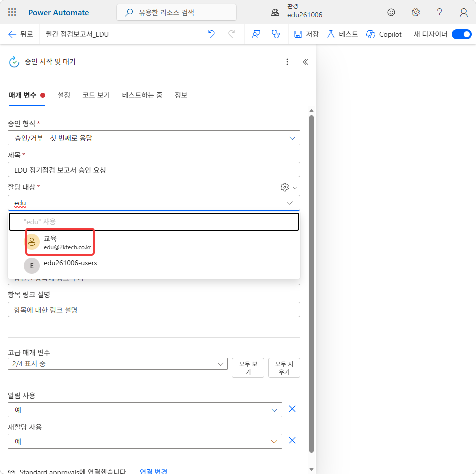This screenshot has height=474, width=476.
Task: Focus the resource search box
Action: 176,12
